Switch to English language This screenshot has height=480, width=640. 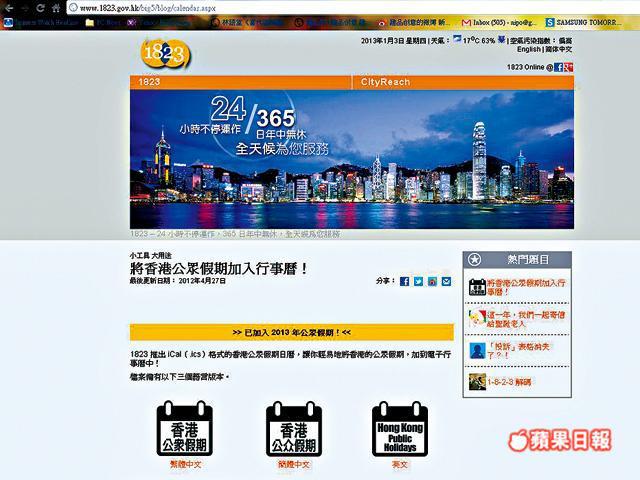529,49
